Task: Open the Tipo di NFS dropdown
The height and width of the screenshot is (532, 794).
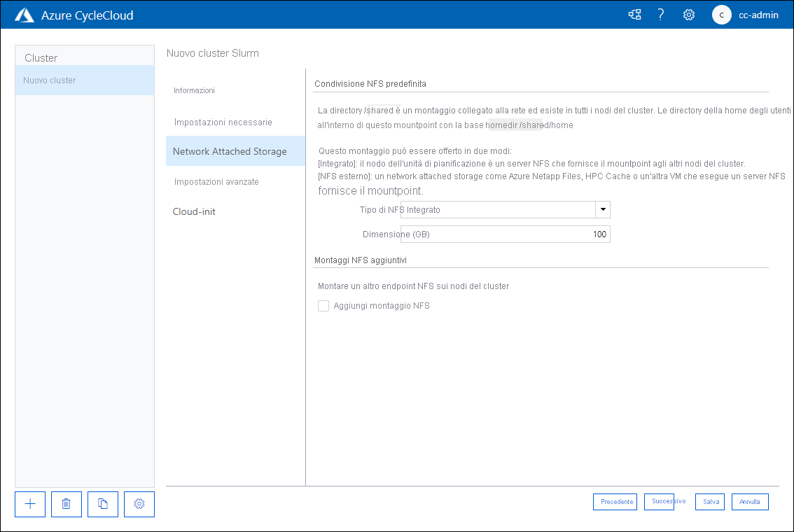Action: tap(602, 209)
